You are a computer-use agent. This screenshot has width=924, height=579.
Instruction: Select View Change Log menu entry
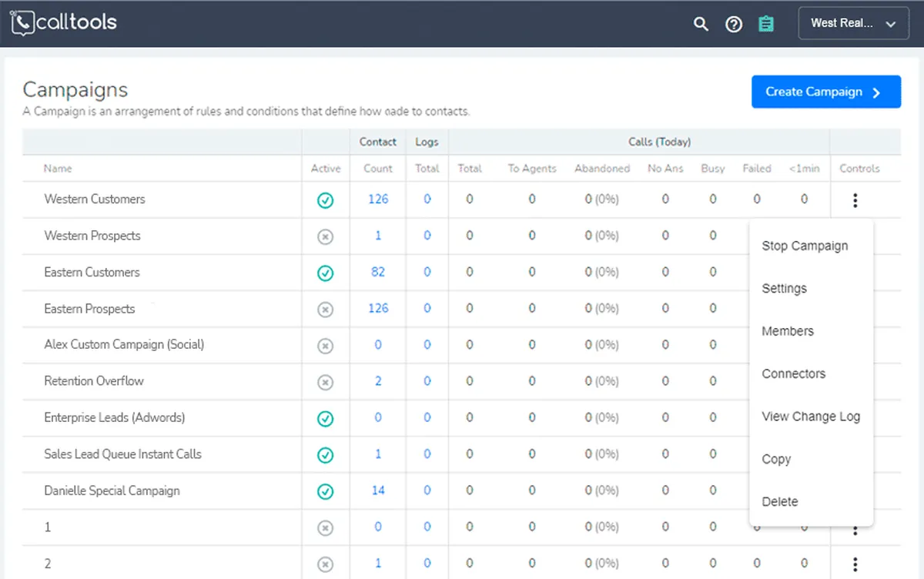pos(810,417)
